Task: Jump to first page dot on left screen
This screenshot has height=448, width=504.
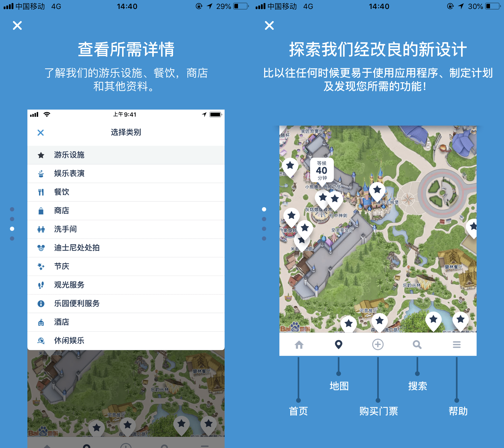Action: [12, 209]
